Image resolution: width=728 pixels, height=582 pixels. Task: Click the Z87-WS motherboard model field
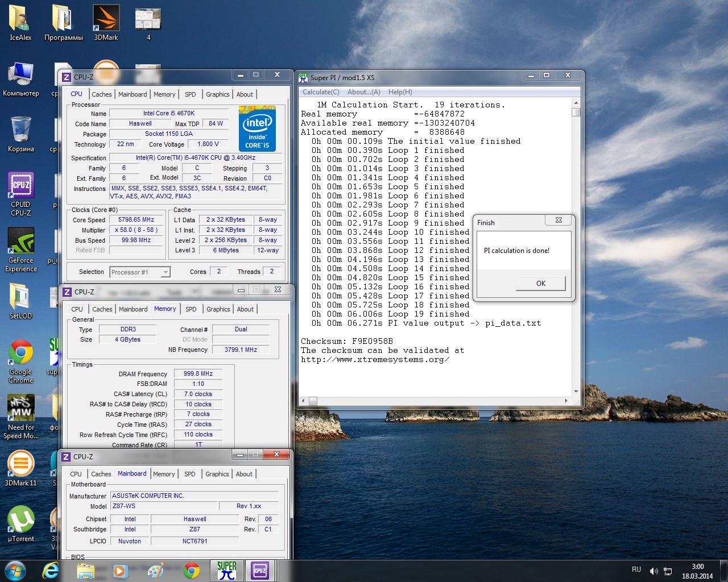pyautogui.click(x=164, y=506)
